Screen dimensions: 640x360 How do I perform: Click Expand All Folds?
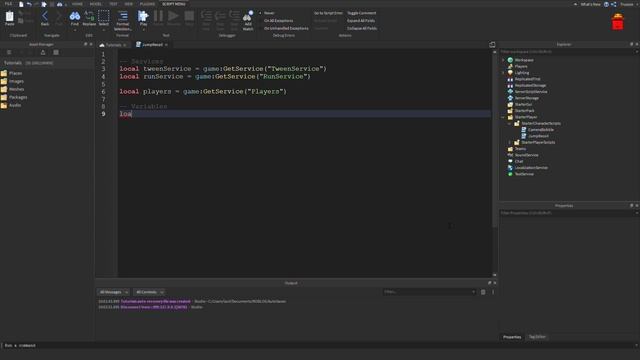coord(361,20)
